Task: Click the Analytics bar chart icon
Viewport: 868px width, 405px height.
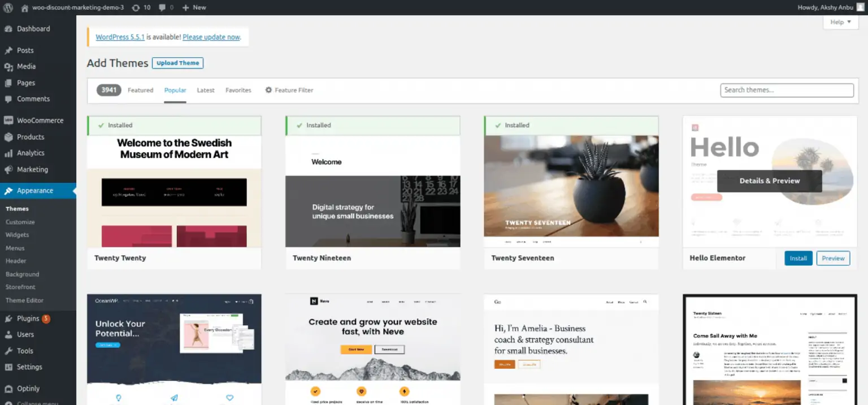Action: pyautogui.click(x=8, y=153)
